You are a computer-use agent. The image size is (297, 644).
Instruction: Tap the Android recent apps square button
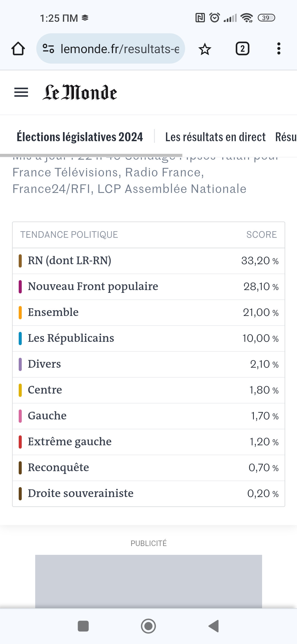[x=83, y=626]
